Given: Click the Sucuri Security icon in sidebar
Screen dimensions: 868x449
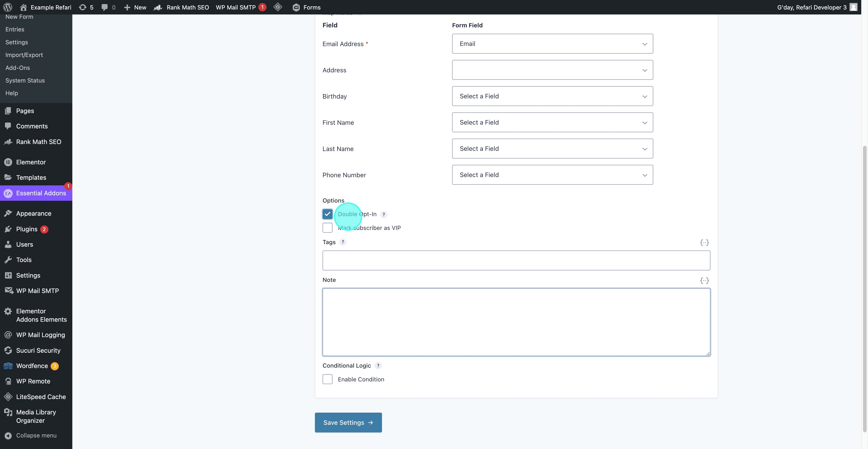Looking at the screenshot, I should pyautogui.click(x=8, y=350).
